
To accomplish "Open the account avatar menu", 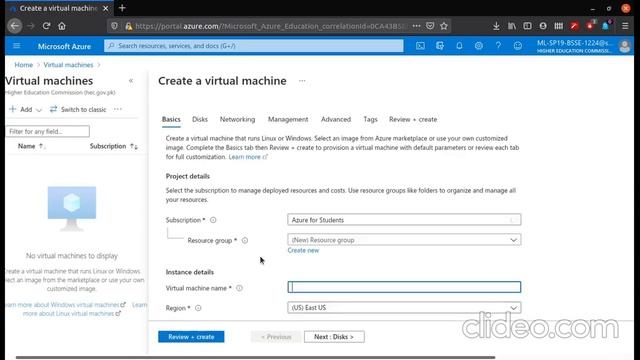I will (x=624, y=46).
